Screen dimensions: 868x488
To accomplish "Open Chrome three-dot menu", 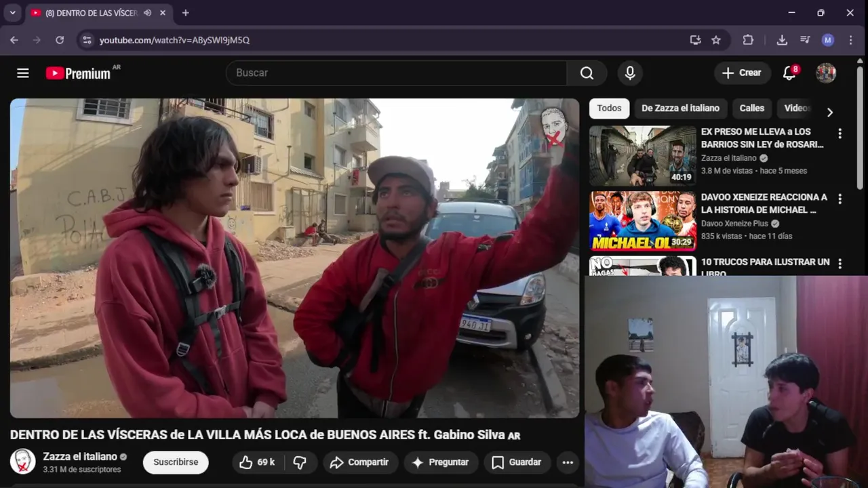I will tap(850, 40).
